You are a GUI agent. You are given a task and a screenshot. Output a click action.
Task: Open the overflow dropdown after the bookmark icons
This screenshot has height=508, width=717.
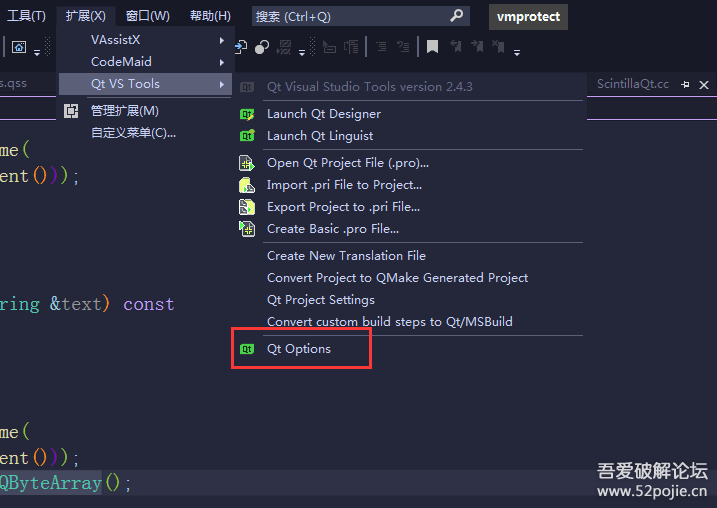pos(517,53)
